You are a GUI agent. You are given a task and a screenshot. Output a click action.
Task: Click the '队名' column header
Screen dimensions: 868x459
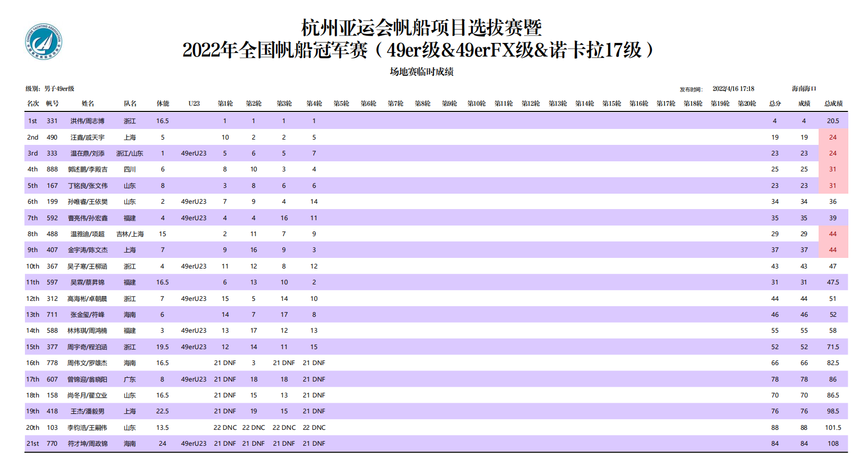(x=130, y=103)
